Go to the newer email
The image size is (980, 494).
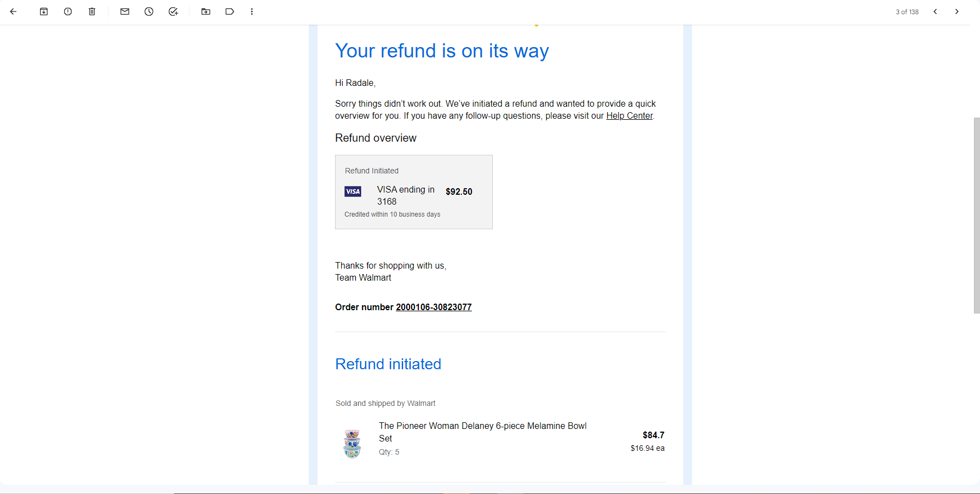(935, 11)
